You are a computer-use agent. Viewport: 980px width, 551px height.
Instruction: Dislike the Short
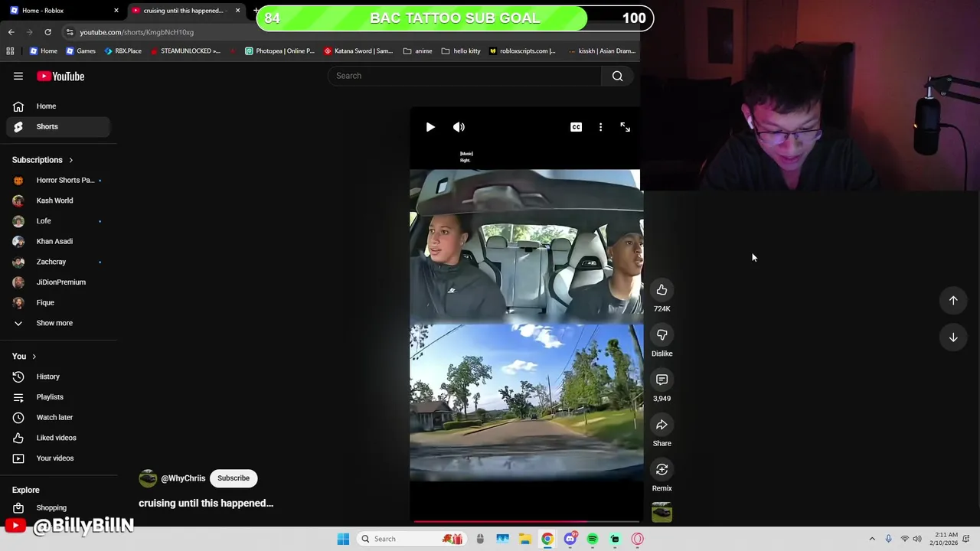(x=661, y=334)
